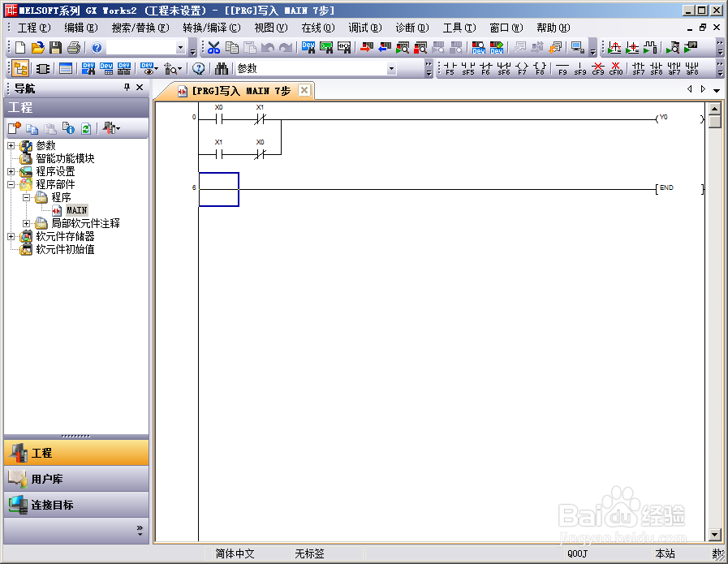Open the top toolbar empty combo dropdown
Screen dimensions: 728x564
click(x=181, y=47)
